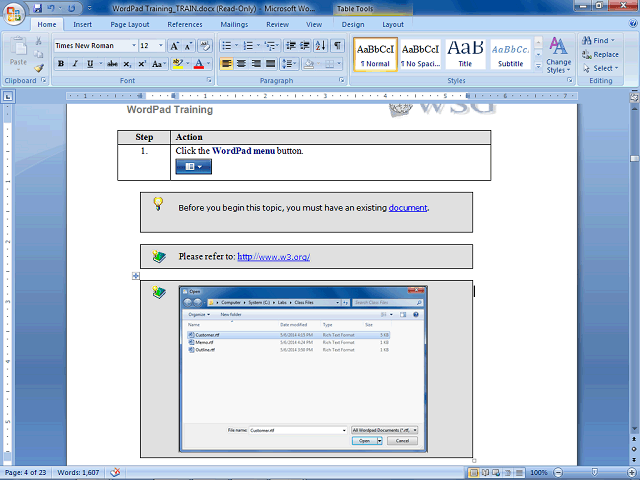Click the proofing errors status icon
Viewport: 640px width, 480px height.
(116, 472)
